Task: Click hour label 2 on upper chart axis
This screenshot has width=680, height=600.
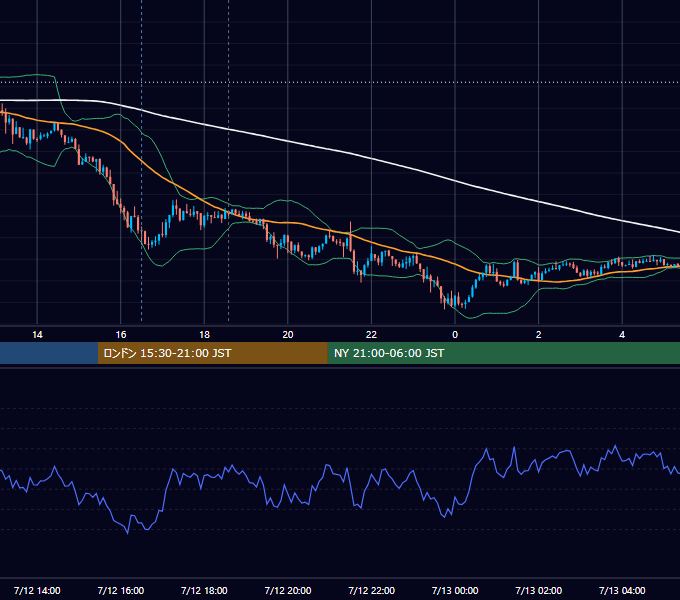Action: pos(539,335)
